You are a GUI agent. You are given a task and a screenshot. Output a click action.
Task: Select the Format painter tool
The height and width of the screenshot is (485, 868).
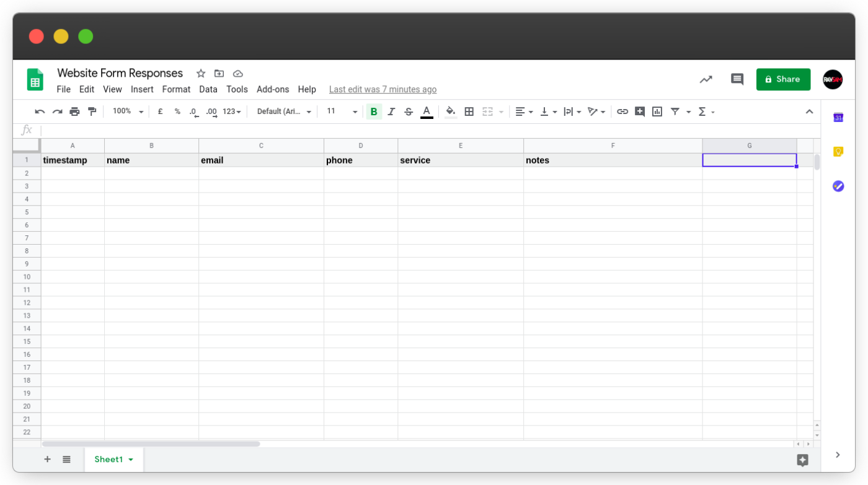(x=92, y=111)
